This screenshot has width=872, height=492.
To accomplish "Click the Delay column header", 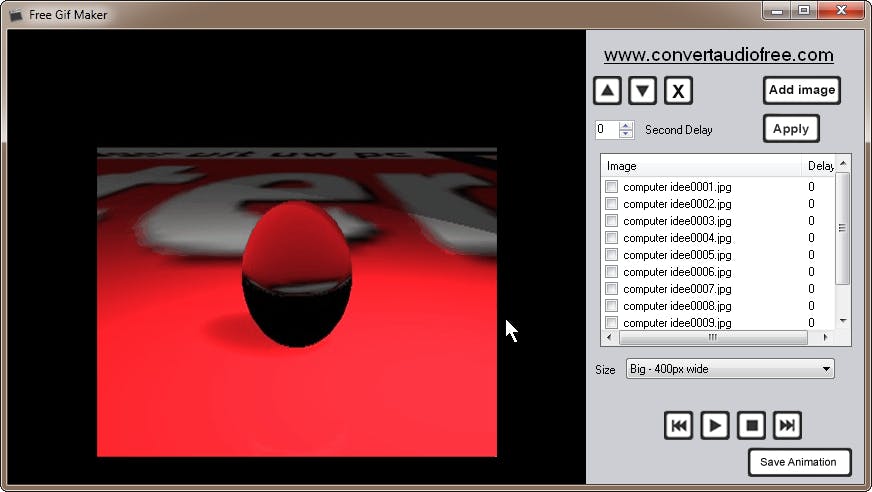I will coord(818,166).
